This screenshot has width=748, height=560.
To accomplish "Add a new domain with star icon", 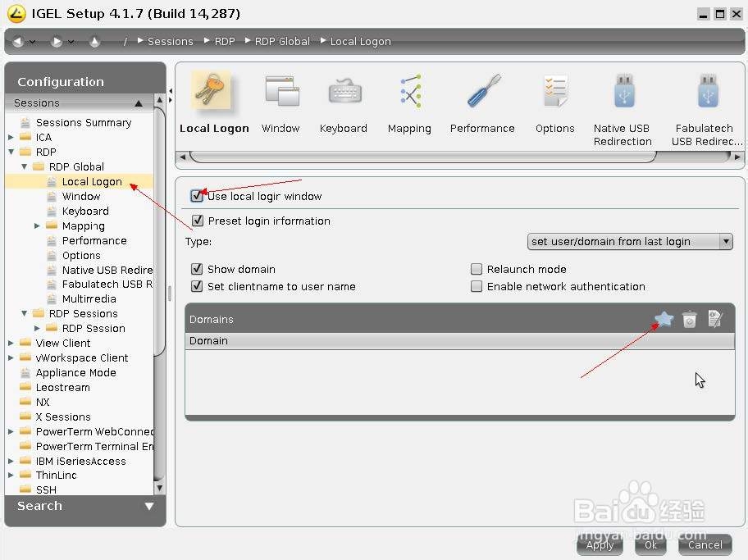I will [x=664, y=319].
